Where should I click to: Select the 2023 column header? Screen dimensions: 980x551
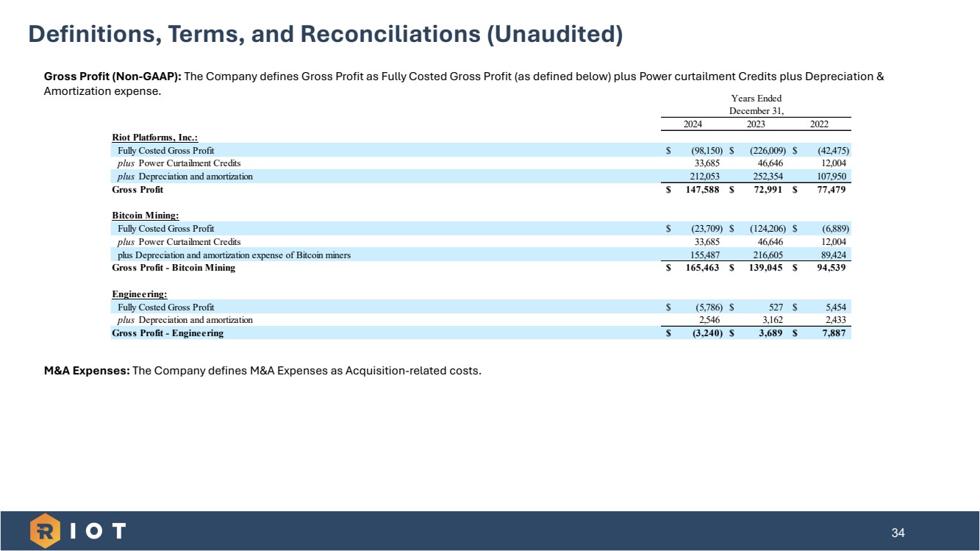tap(757, 124)
